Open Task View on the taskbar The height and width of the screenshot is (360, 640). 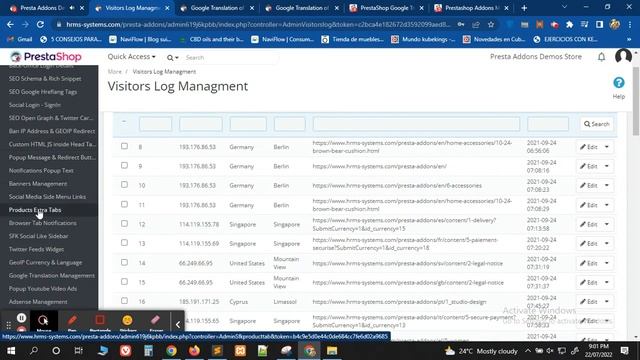pyautogui.click(x=78, y=351)
